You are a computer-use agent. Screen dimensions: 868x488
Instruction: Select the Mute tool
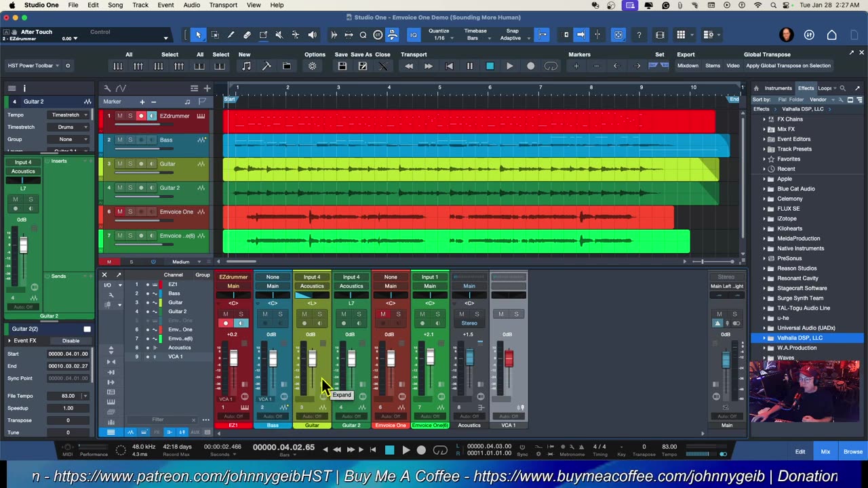pos(279,35)
